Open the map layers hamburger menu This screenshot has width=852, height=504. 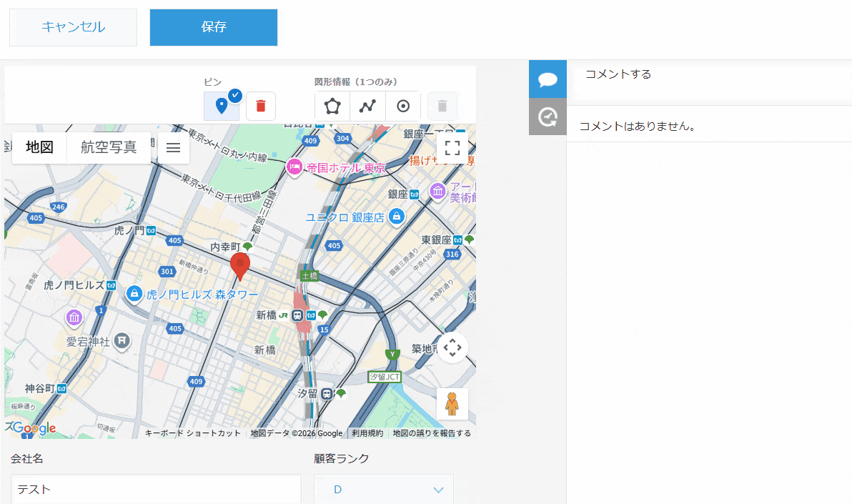tap(173, 147)
